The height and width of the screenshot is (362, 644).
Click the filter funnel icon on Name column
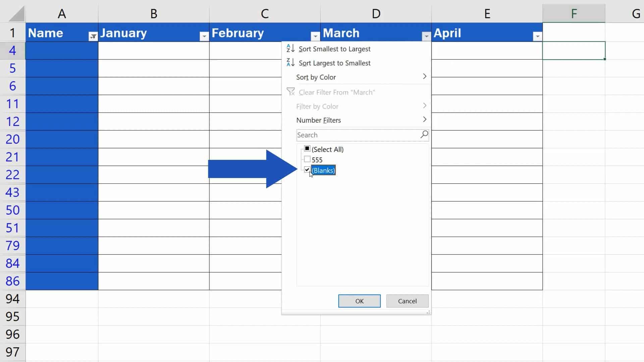(93, 36)
